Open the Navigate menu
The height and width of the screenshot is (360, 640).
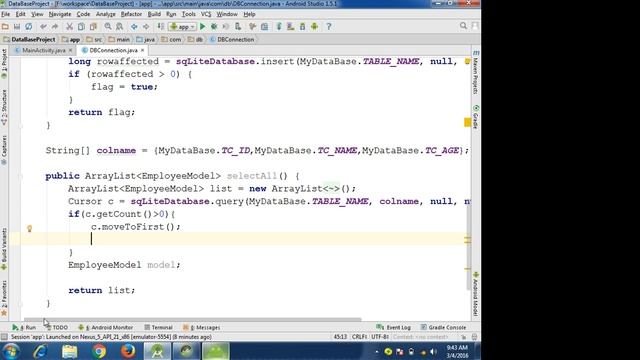click(60, 14)
